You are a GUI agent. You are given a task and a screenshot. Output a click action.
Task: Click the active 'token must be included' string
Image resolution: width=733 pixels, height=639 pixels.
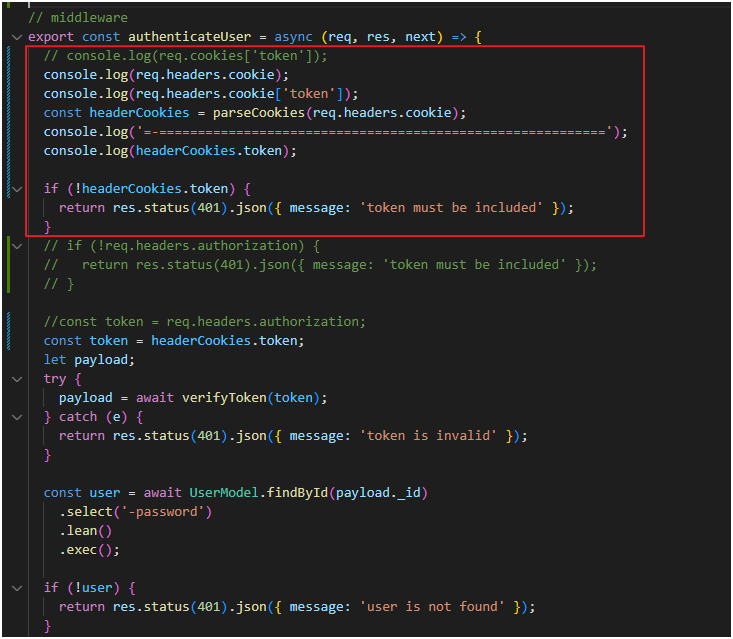[451, 208]
